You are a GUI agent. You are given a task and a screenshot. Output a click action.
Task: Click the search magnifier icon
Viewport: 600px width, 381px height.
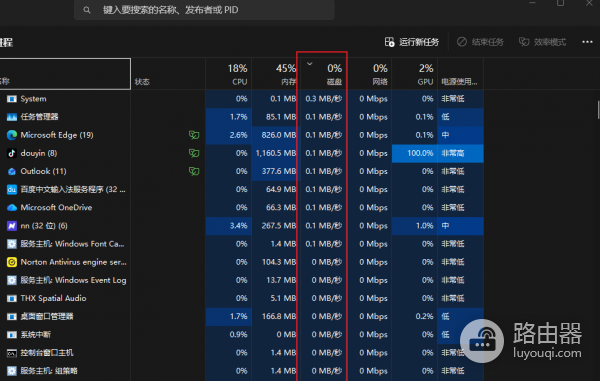[87, 10]
